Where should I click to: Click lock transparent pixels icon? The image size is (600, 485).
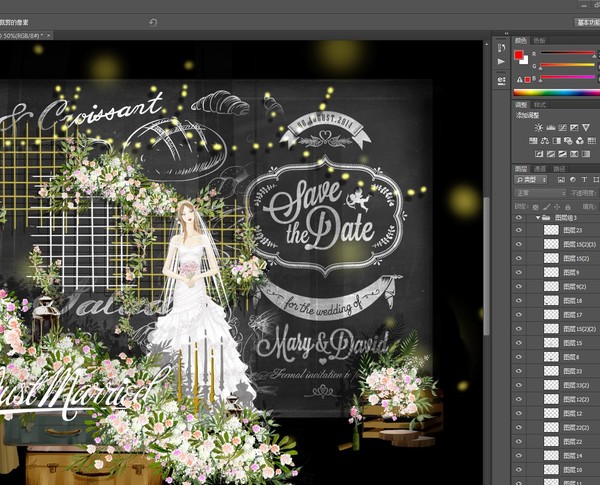pyautogui.click(x=535, y=207)
